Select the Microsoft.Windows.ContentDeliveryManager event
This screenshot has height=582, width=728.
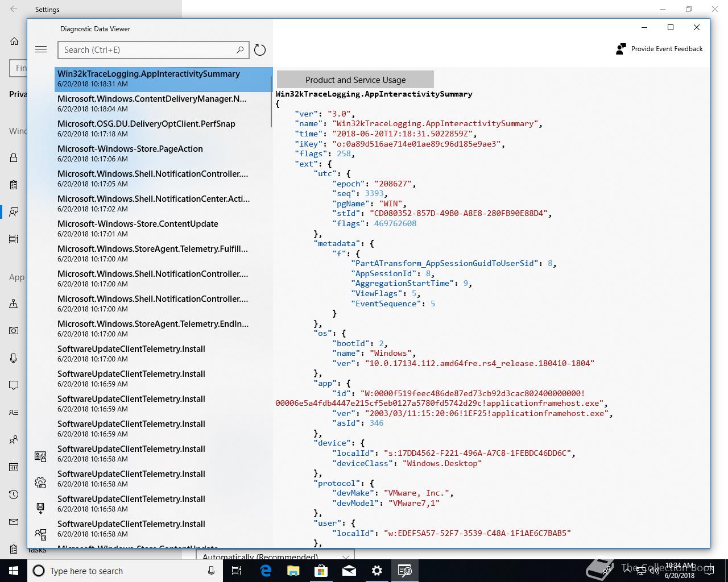[x=164, y=103]
